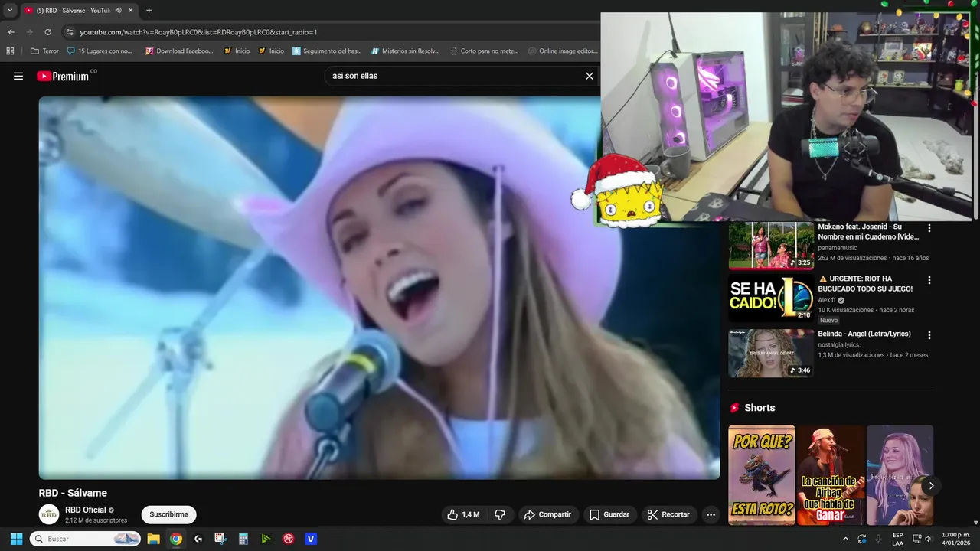Like the RBD - Sálvame video
The image size is (980, 551).
[463, 514]
